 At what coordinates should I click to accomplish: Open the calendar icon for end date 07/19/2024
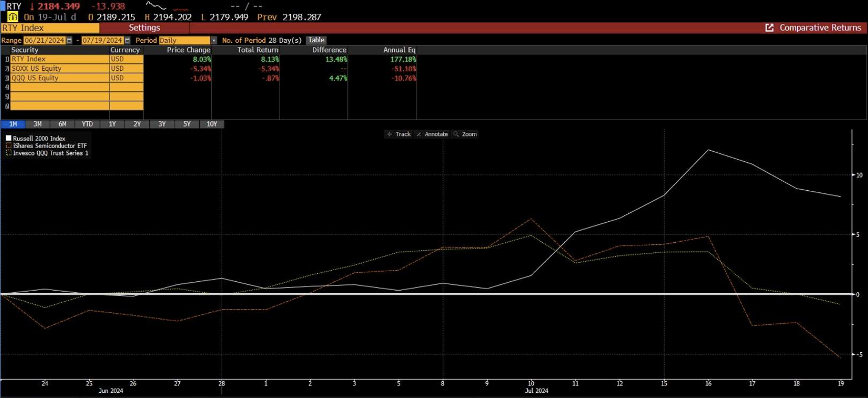[127, 40]
